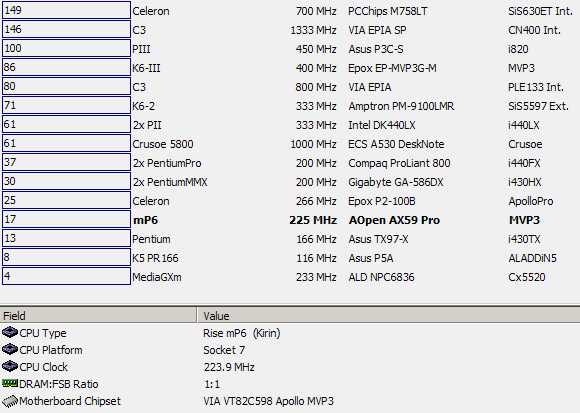
Task: Click the C3 1333 MHz CPU name
Action: pos(139,30)
